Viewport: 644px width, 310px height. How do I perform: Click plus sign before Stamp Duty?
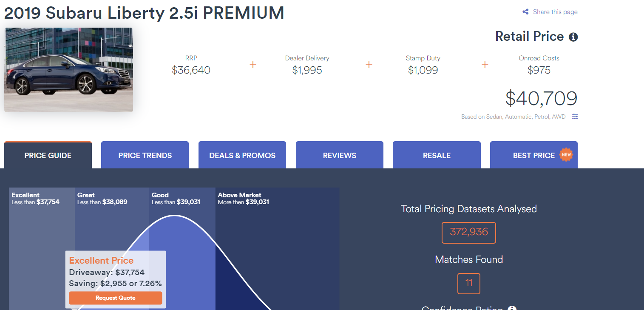pos(369,65)
